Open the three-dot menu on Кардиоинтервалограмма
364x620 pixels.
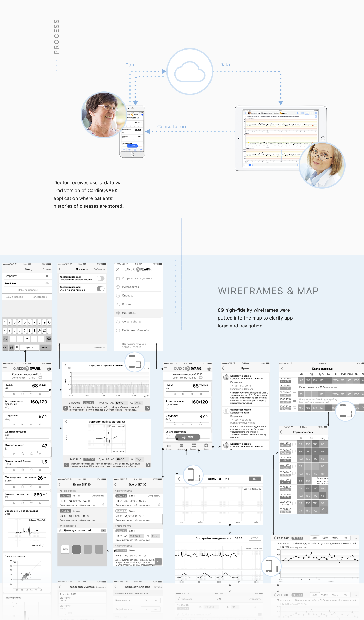[x=65, y=381]
